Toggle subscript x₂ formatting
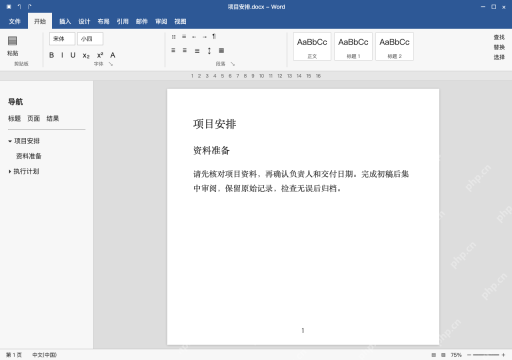Screen dimensions: 512x360 point(86,55)
